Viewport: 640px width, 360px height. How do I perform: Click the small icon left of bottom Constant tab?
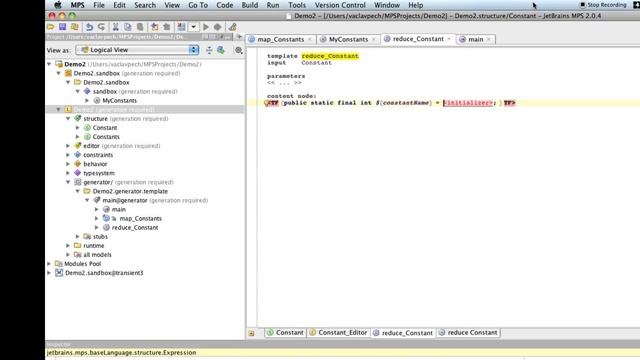tap(251, 333)
